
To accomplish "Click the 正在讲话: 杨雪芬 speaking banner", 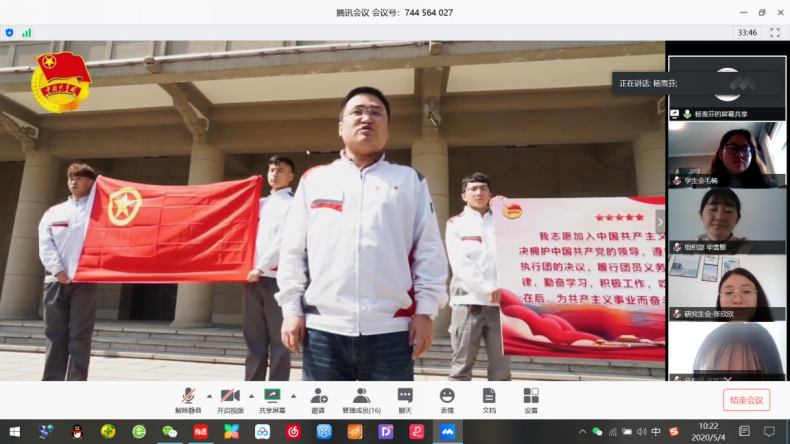I will [x=697, y=83].
